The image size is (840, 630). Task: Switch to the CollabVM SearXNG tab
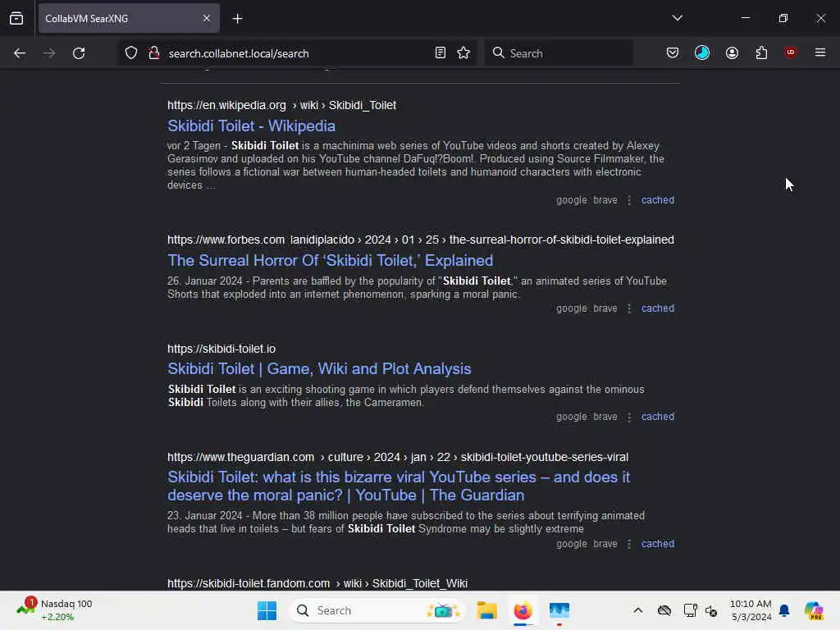tap(129, 19)
